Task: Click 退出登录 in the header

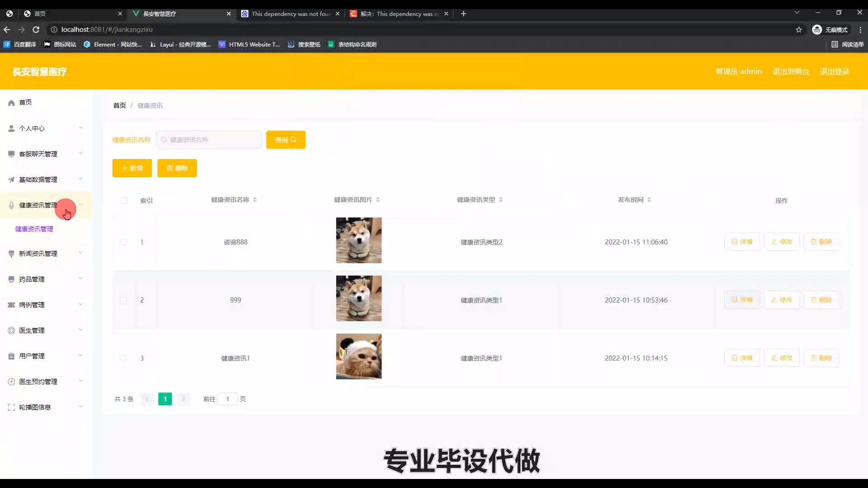Action: [835, 71]
